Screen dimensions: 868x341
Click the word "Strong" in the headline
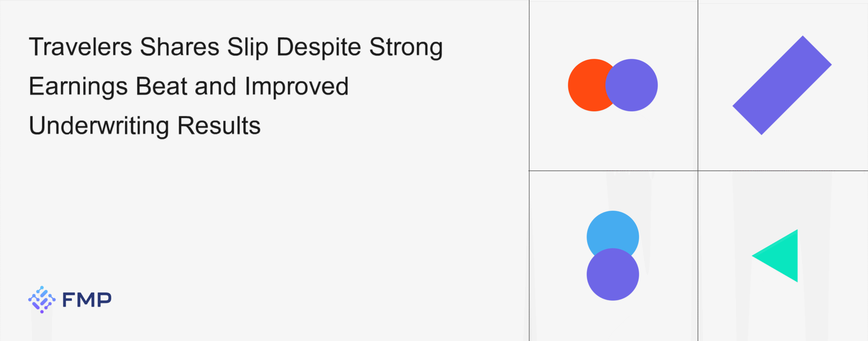click(x=406, y=48)
